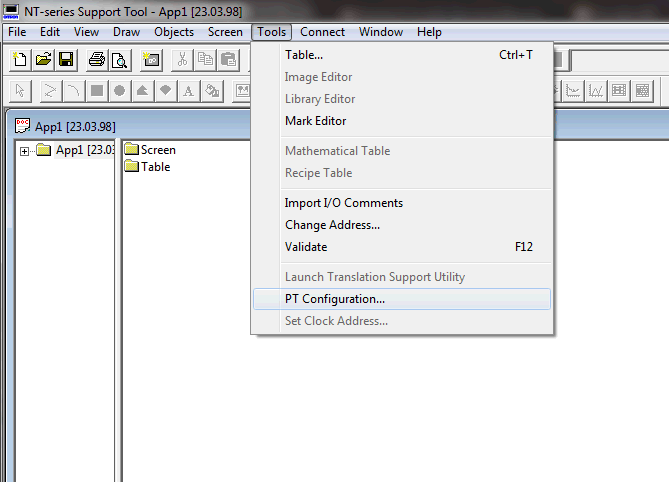
Task: Click the printer icon
Action: pyautogui.click(x=97, y=60)
